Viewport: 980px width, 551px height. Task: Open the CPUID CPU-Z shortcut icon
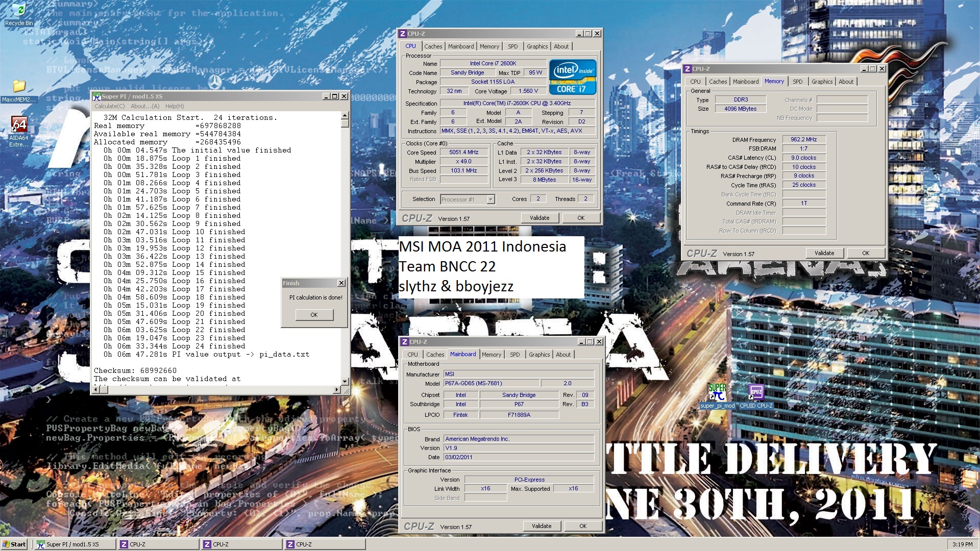pyautogui.click(x=756, y=392)
